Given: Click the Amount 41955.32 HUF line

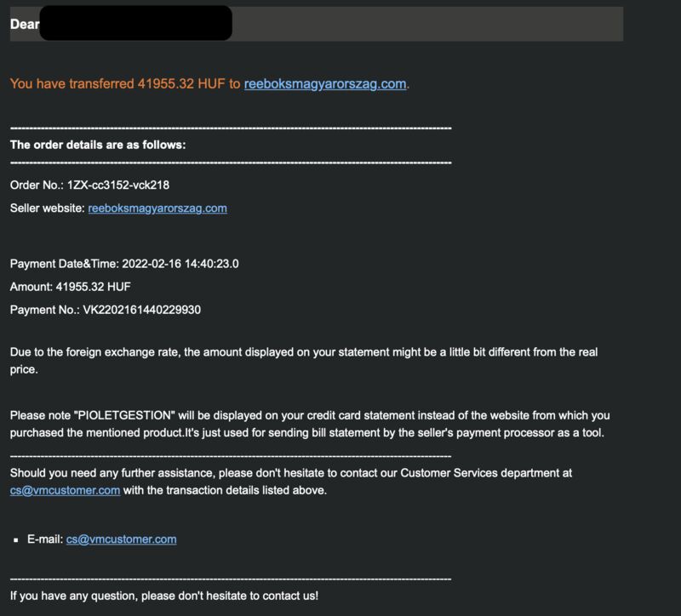Looking at the screenshot, I should click(x=71, y=287).
